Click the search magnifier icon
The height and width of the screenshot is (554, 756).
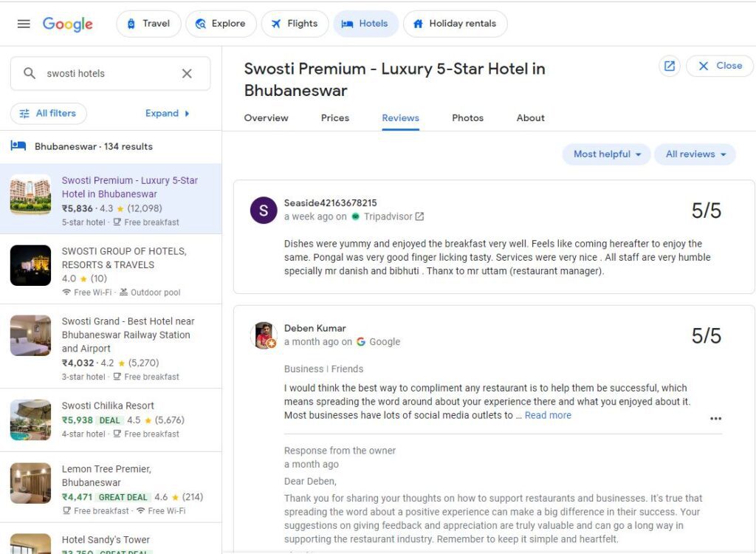[x=30, y=73]
